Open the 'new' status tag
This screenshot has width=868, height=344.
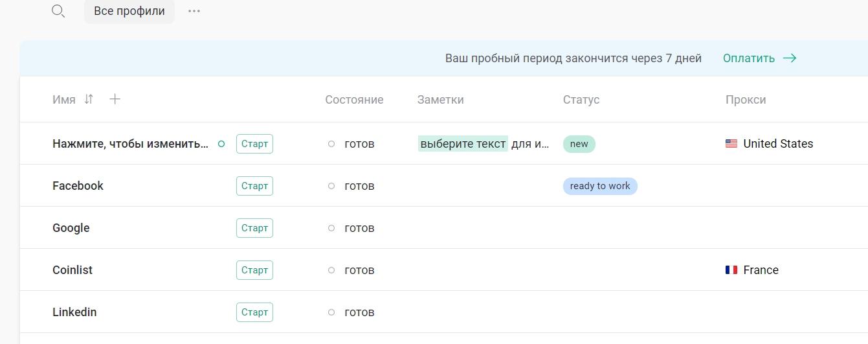tap(579, 144)
